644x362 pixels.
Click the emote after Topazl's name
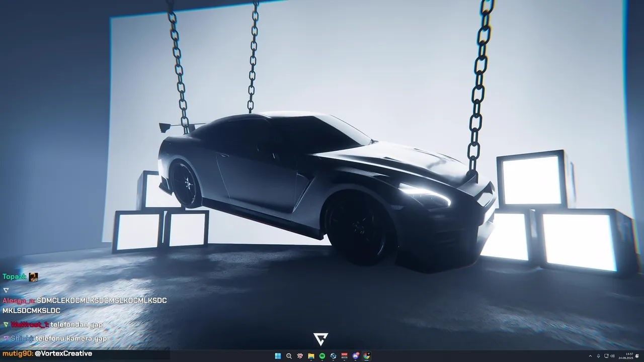pos(34,277)
